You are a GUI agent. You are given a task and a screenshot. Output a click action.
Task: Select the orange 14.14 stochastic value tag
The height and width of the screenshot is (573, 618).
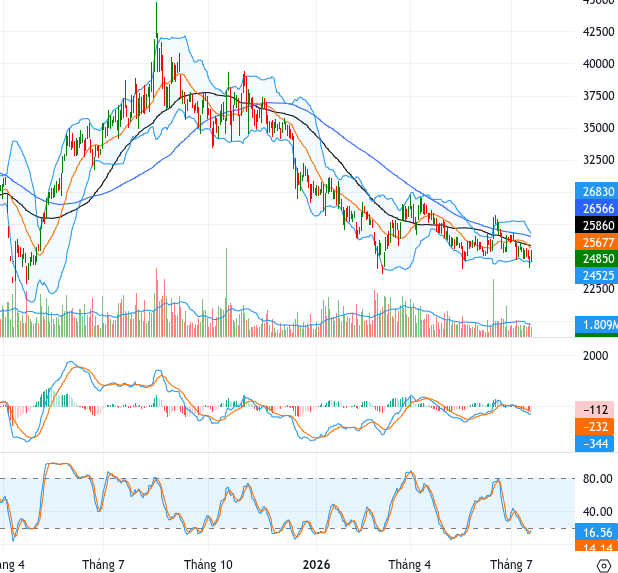pyautogui.click(x=596, y=547)
